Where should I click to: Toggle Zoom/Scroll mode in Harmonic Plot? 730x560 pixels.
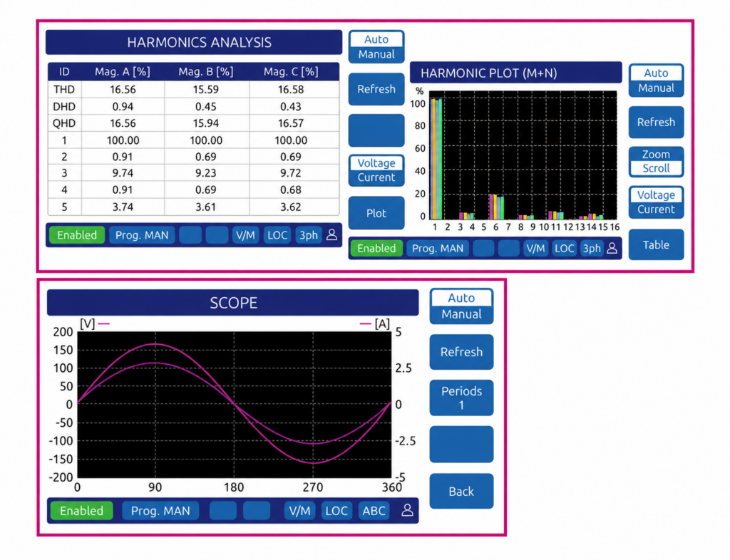(x=656, y=162)
